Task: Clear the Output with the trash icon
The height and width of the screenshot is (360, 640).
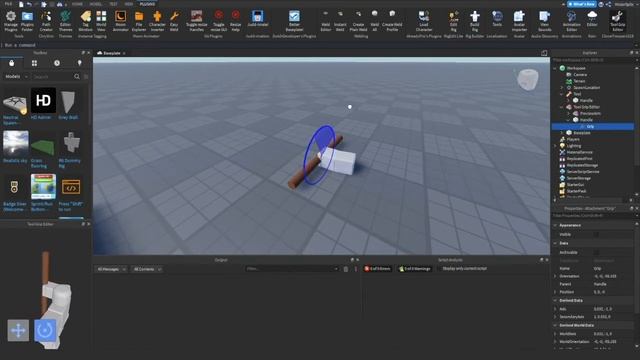Action: pyautogui.click(x=346, y=269)
